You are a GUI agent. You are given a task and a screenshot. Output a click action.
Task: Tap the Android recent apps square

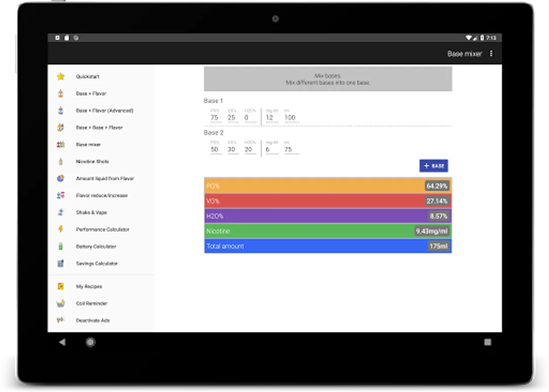tap(488, 342)
